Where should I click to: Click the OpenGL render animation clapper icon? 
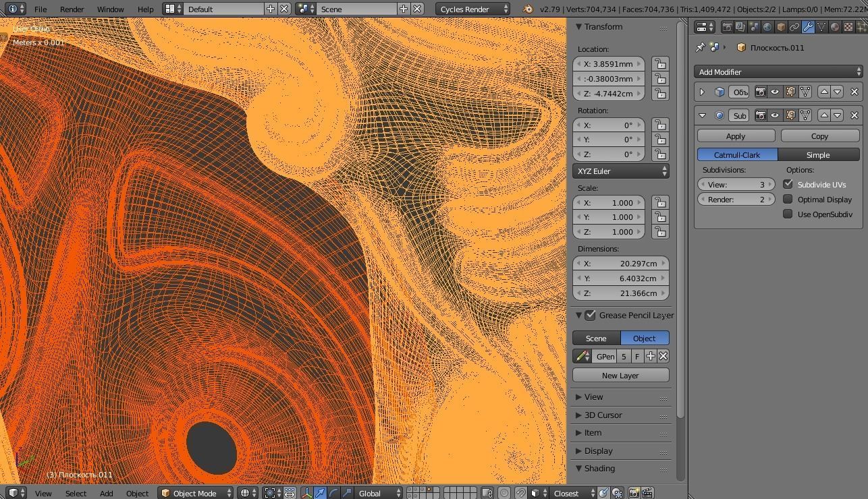pos(647,493)
